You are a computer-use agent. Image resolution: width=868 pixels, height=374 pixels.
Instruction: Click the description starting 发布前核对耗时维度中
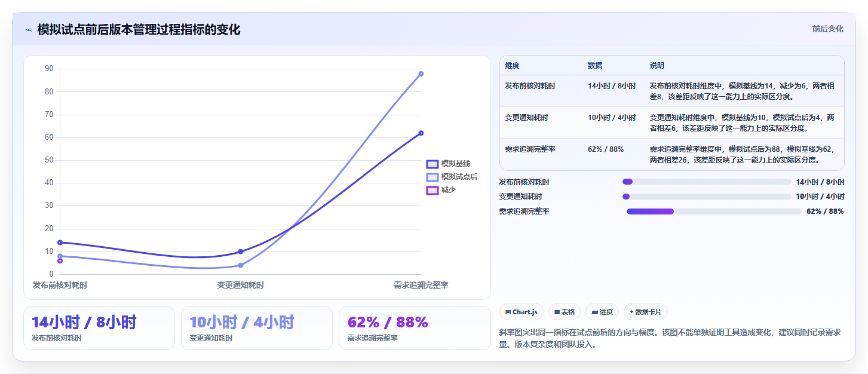[743, 91]
